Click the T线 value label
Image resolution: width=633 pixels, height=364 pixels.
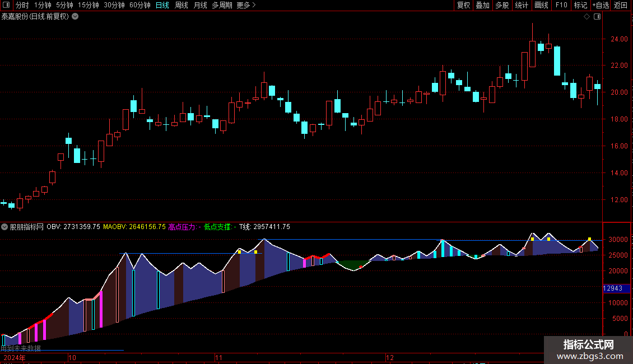[264, 227]
